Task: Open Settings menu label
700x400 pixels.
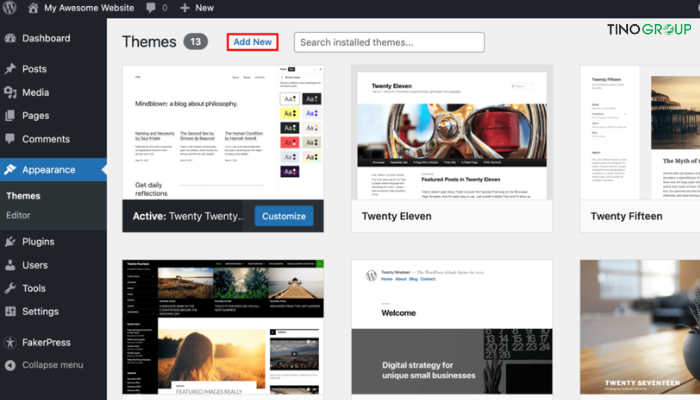Action: point(40,311)
